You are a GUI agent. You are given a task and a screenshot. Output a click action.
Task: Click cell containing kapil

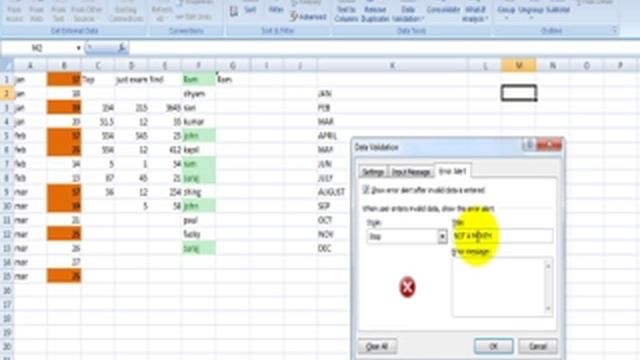199,150
